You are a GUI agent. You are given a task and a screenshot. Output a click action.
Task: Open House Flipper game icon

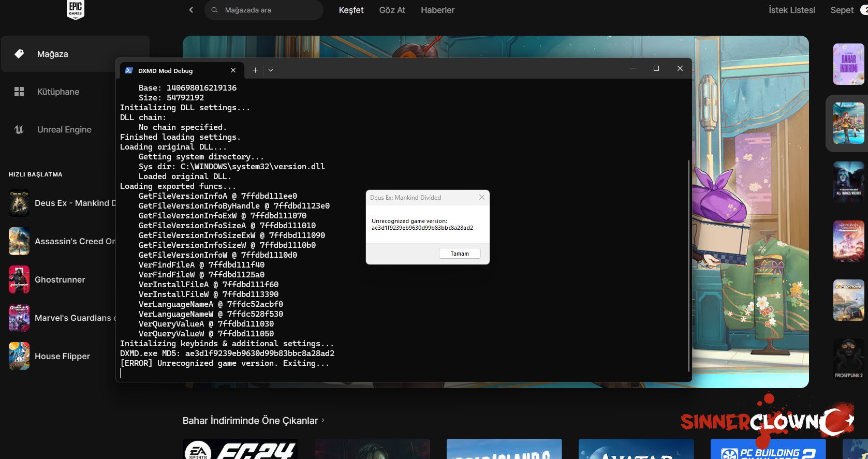pyautogui.click(x=19, y=356)
